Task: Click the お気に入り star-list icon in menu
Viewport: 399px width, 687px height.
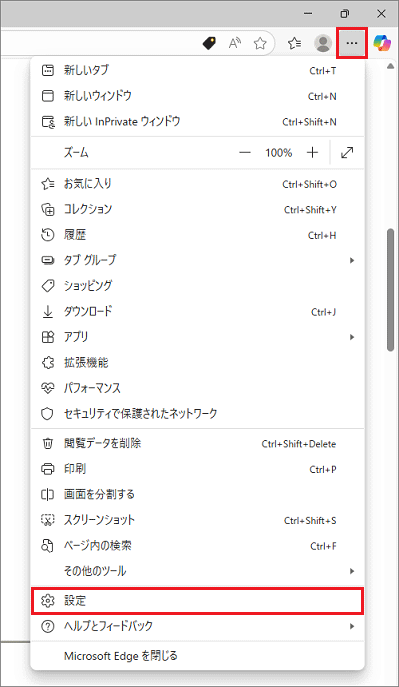Action: 47,184
